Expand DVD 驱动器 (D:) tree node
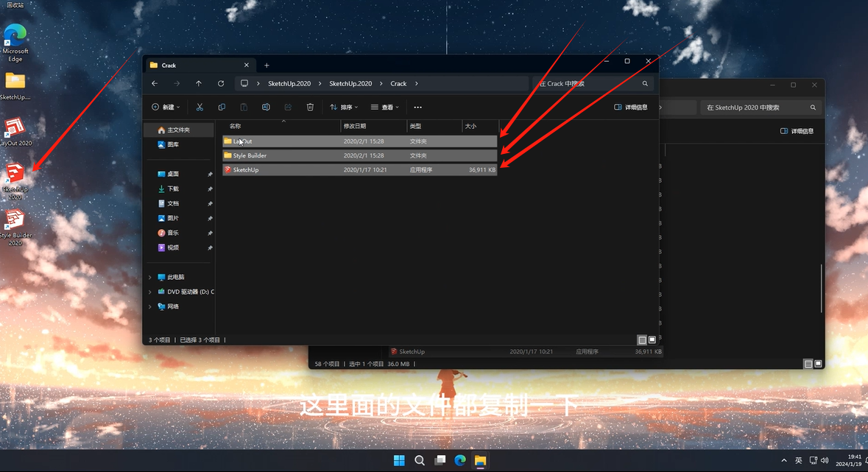The image size is (868, 472). pos(150,292)
